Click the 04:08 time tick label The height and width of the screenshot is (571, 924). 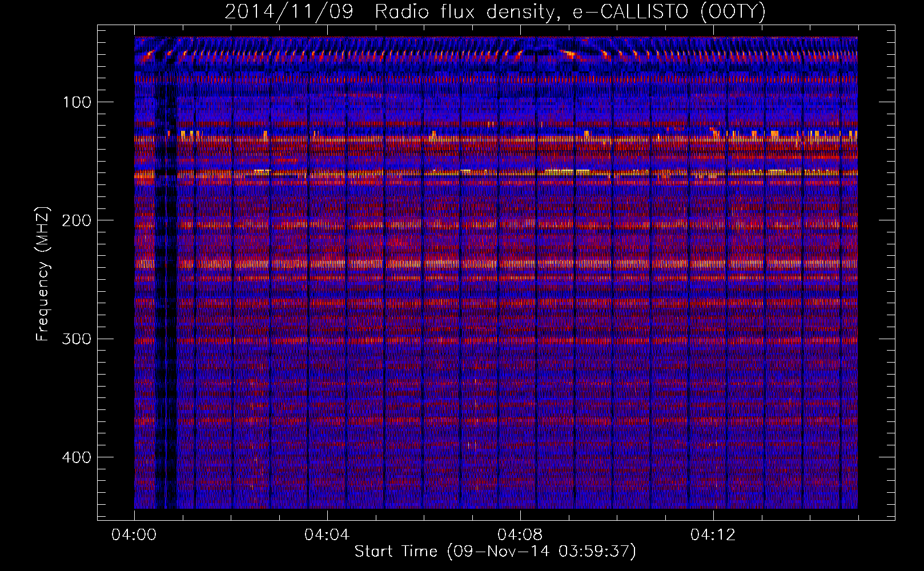click(x=520, y=535)
